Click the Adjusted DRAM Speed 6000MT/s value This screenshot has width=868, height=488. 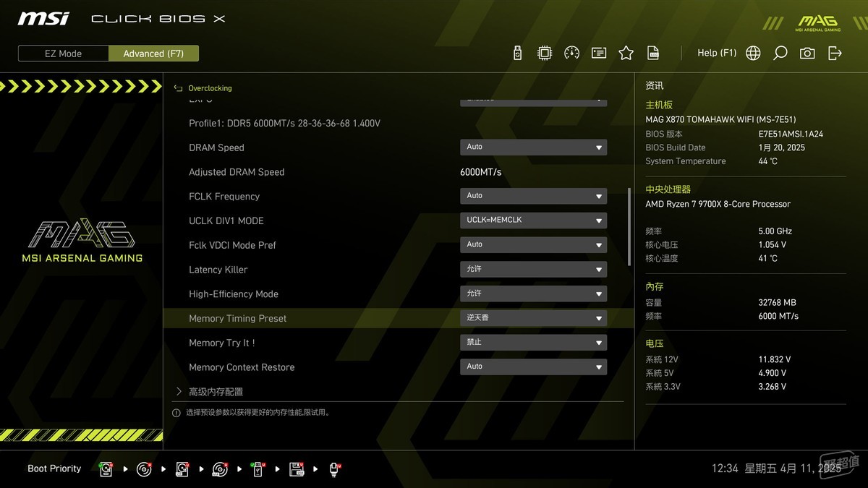pos(481,172)
